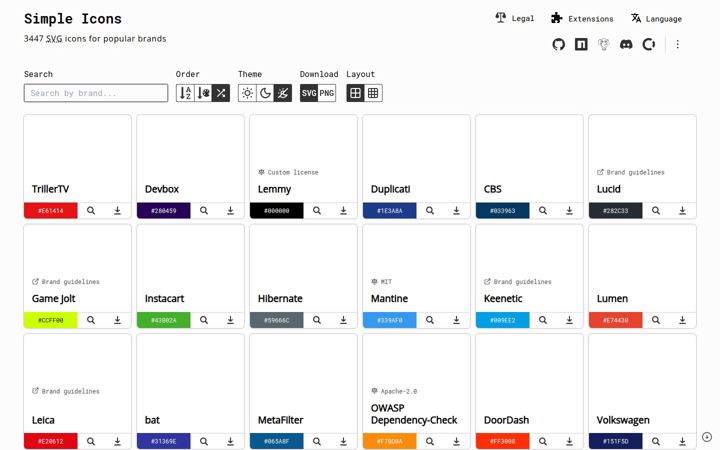Screen dimensions: 720x450
Task: Open Game Jolt Brand guidelines link
Action: tap(66, 281)
